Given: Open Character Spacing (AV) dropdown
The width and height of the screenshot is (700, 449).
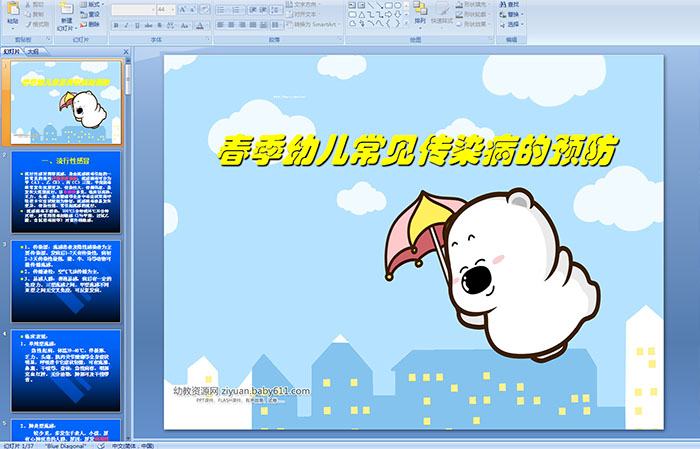Looking at the screenshot, I should pyautogui.click(x=171, y=25).
